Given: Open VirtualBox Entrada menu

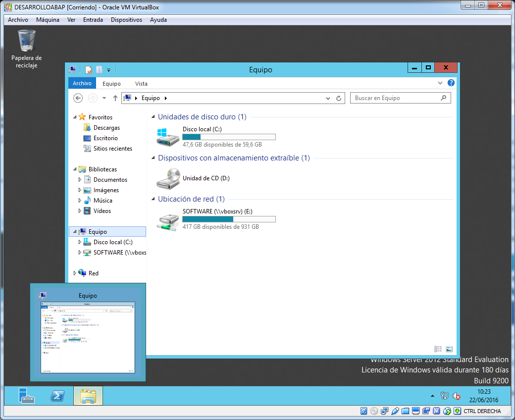Looking at the screenshot, I should pyautogui.click(x=93, y=20).
